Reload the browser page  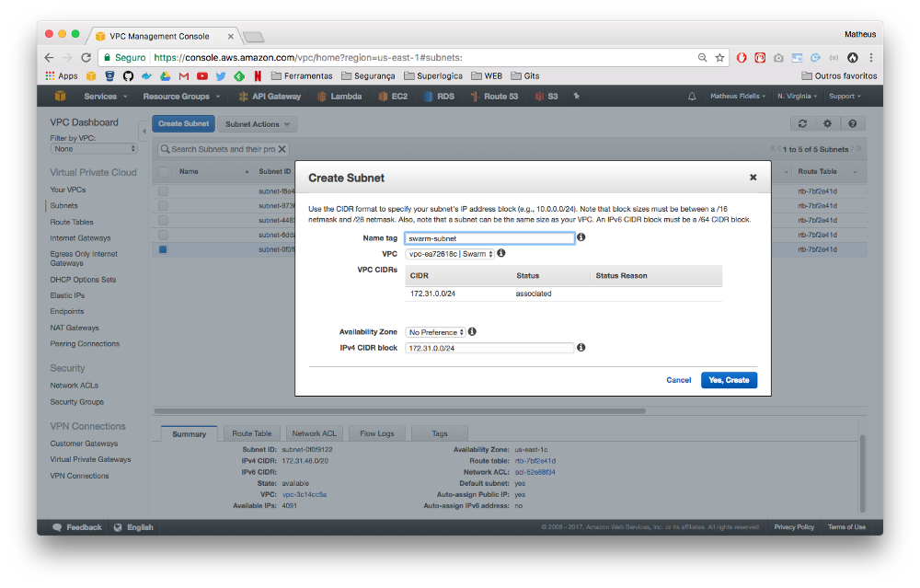[x=86, y=57]
